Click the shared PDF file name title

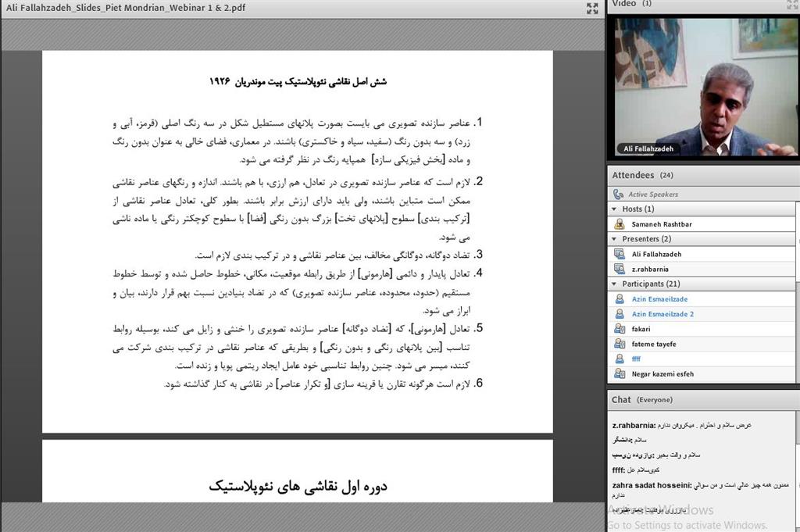coord(126,8)
